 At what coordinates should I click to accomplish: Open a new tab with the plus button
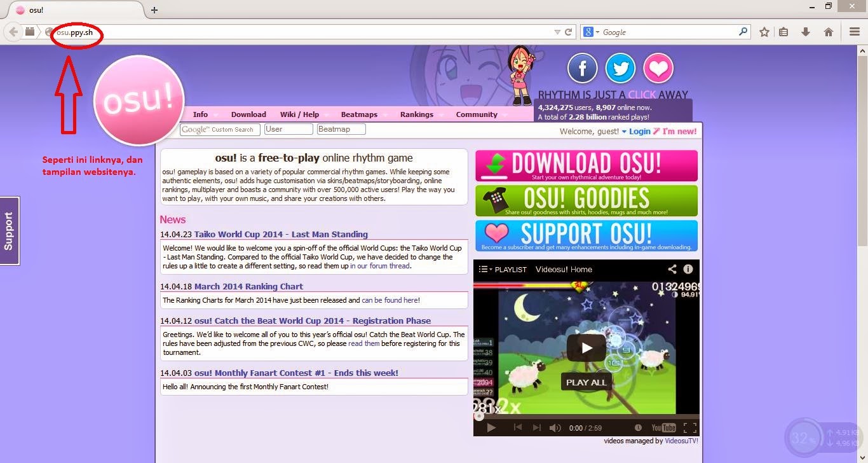click(154, 10)
